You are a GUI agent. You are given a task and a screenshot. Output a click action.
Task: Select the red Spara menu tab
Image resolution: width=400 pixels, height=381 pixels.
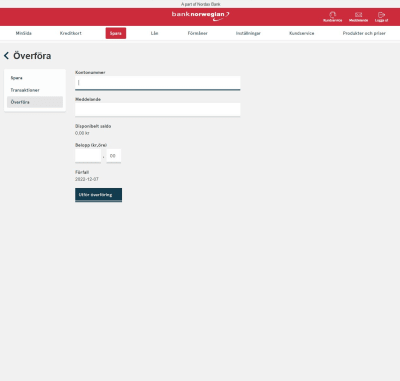[x=116, y=33]
